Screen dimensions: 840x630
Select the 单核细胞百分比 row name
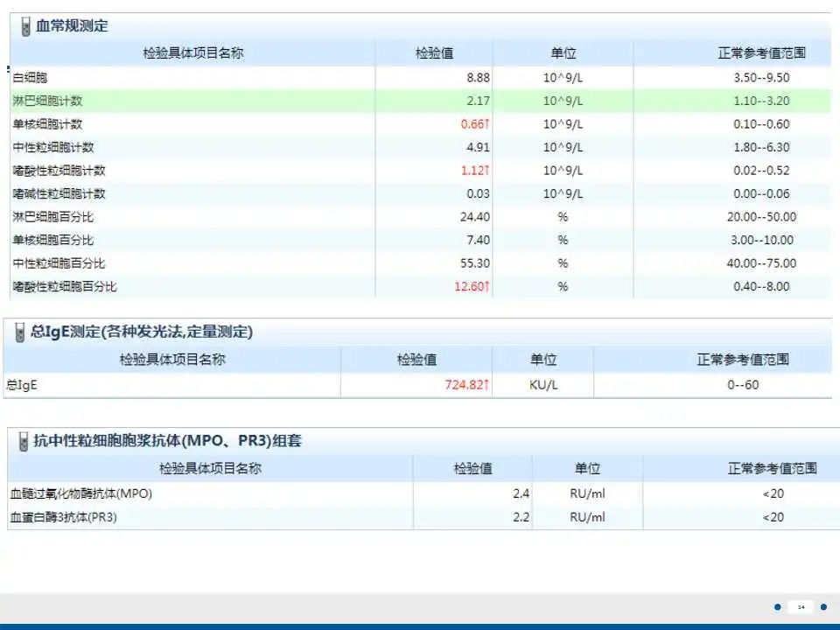tap(53, 240)
